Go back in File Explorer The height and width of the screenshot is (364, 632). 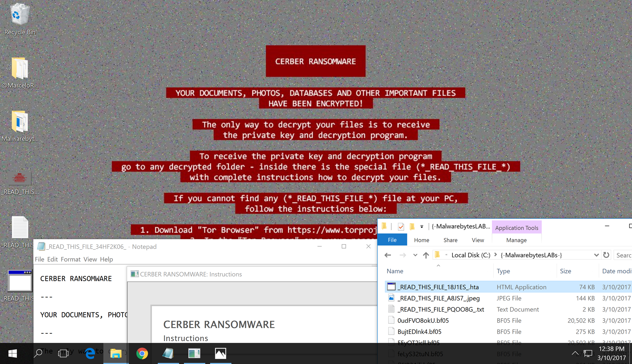(x=388, y=255)
